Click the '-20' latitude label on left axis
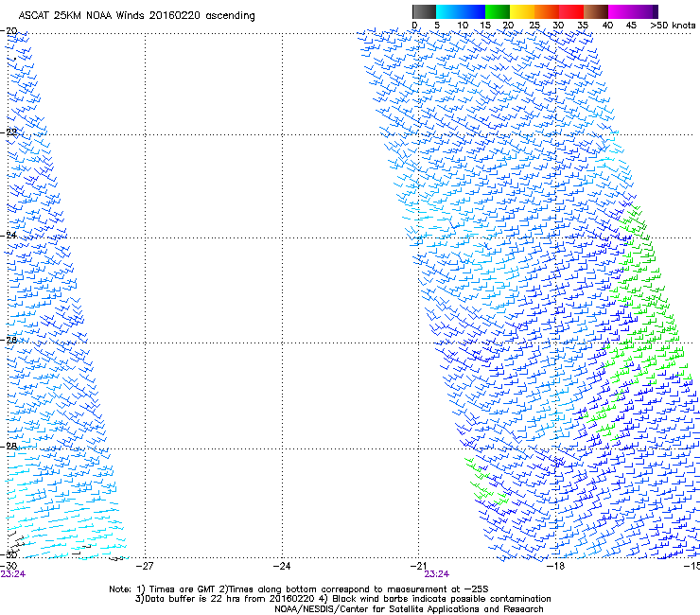The image size is (700, 615). coord(9,31)
